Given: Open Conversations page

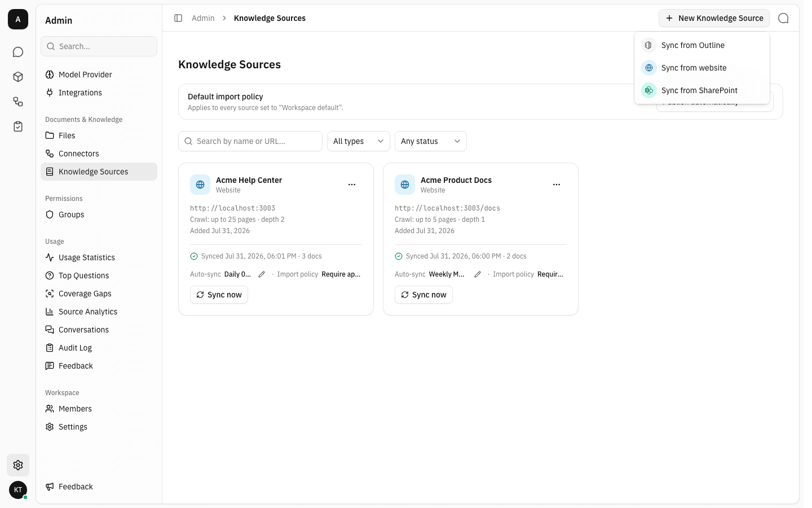Looking at the screenshot, I should tap(99, 330).
